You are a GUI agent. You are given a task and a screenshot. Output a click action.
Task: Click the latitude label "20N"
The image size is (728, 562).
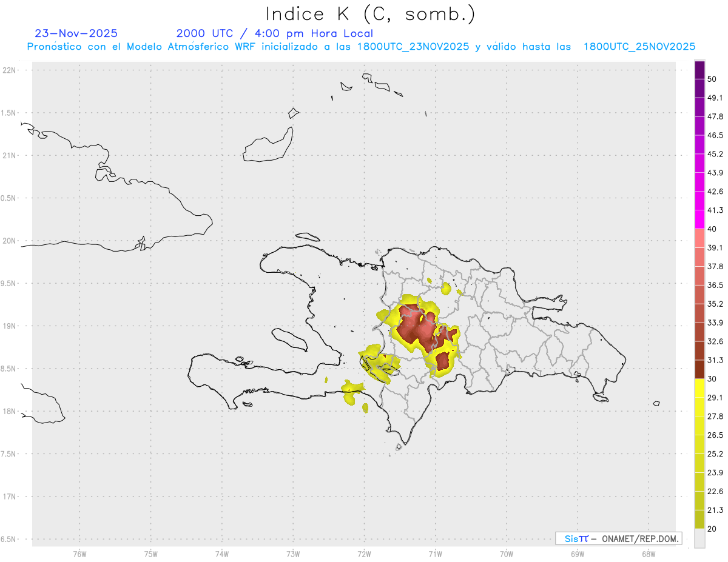tap(10, 241)
